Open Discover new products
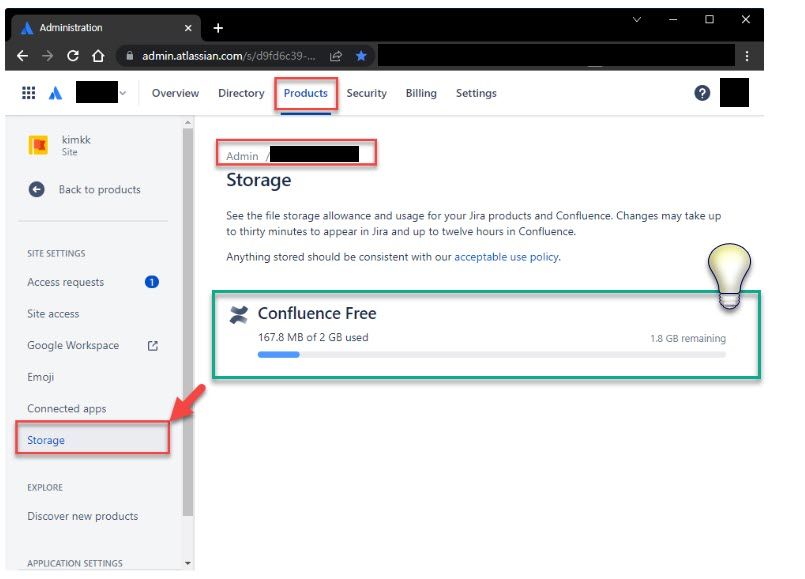805x579 pixels. pyautogui.click(x=82, y=516)
